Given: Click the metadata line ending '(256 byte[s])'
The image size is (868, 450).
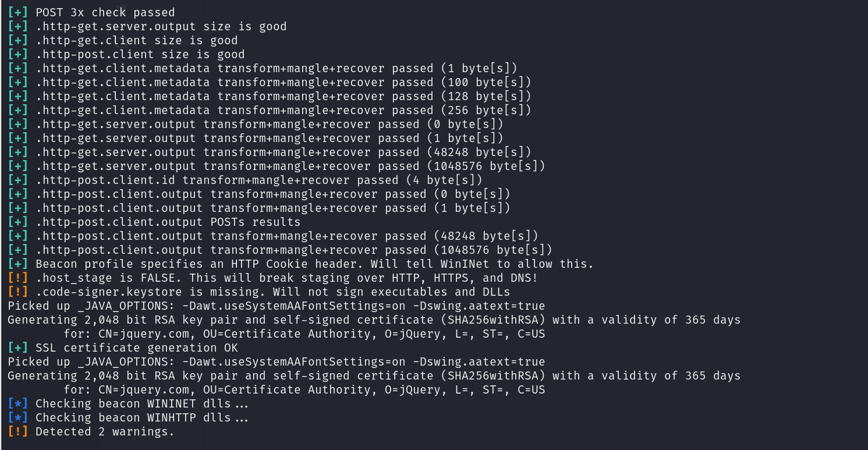Looking at the screenshot, I should [284, 110].
